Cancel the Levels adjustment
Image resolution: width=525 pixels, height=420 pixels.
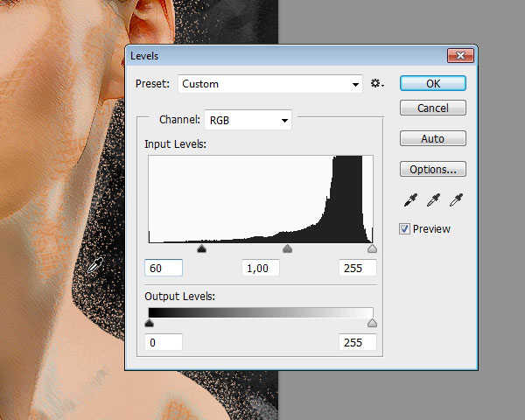(x=433, y=108)
